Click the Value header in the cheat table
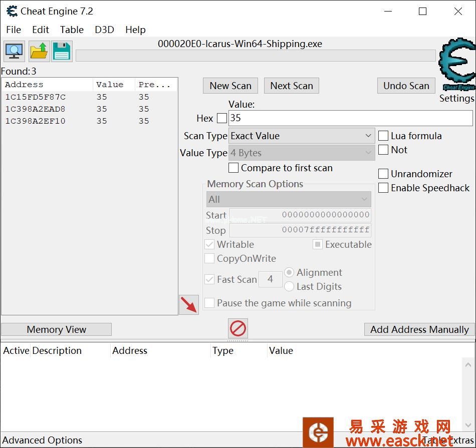The width and height of the screenshot is (476, 448). click(281, 350)
